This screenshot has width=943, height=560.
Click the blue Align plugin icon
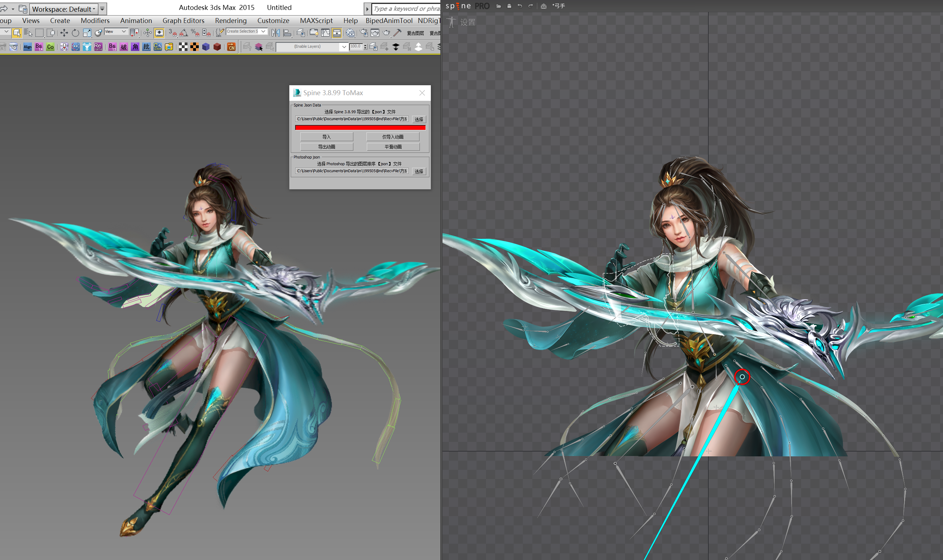[x=28, y=47]
